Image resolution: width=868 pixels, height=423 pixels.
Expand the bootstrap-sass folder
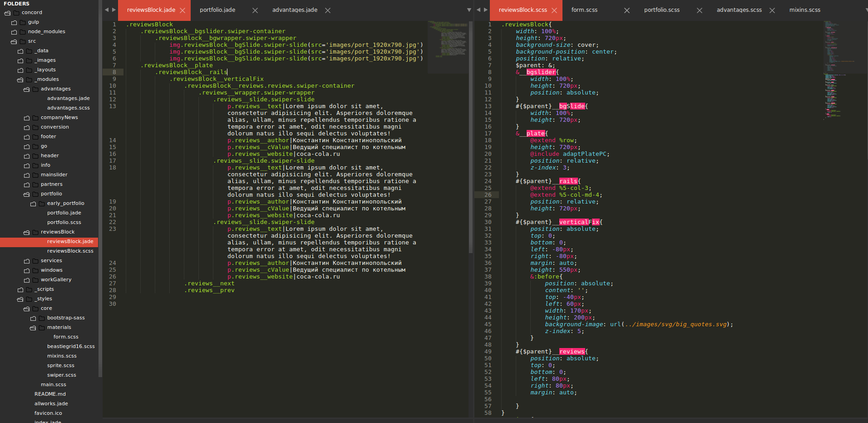coord(33,318)
